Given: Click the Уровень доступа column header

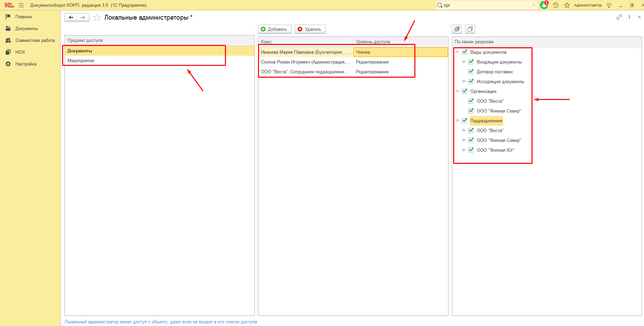Looking at the screenshot, I should (x=401, y=42).
